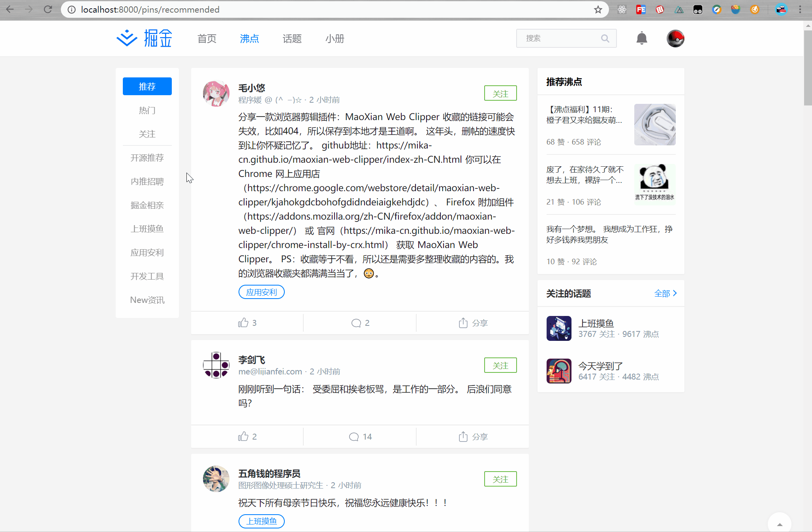Screen dimensions: 812x532
Task: Like 毛小悠's post with thumbs-up
Action: point(243,323)
